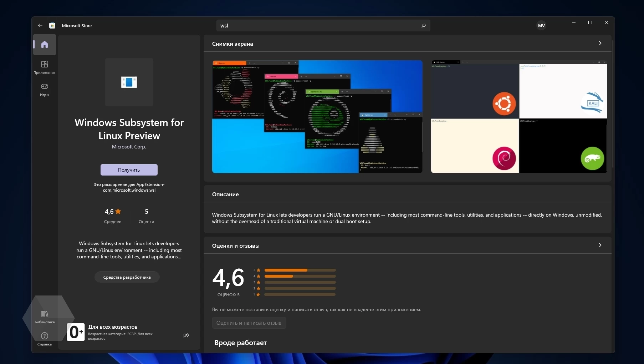Click the 5-star rating bar
Screen dimensions: 644x364
point(300,270)
